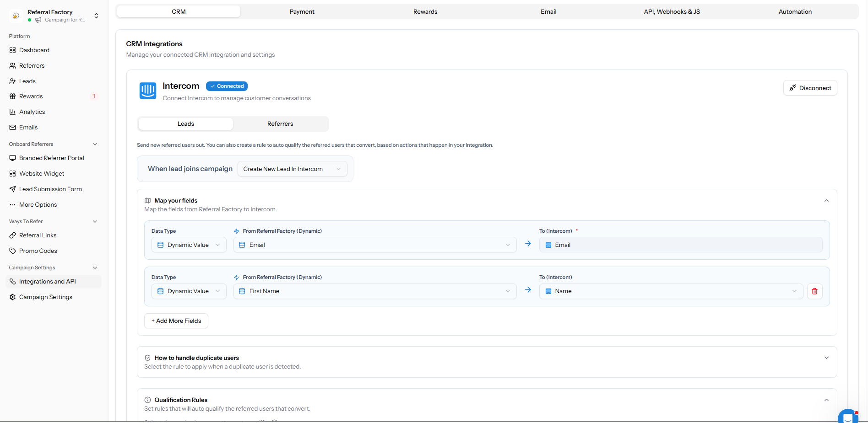Click the Branded Referrer Portal monitor icon
This screenshot has height=423, width=868.
click(12, 158)
